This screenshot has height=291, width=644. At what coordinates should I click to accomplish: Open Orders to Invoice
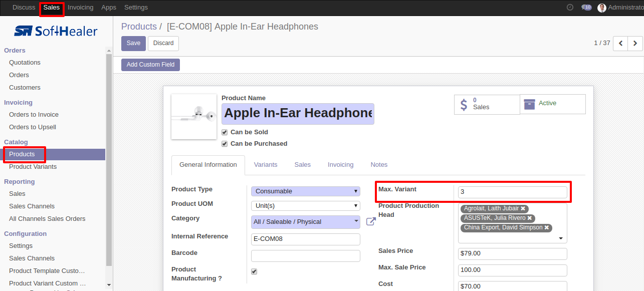(x=34, y=115)
